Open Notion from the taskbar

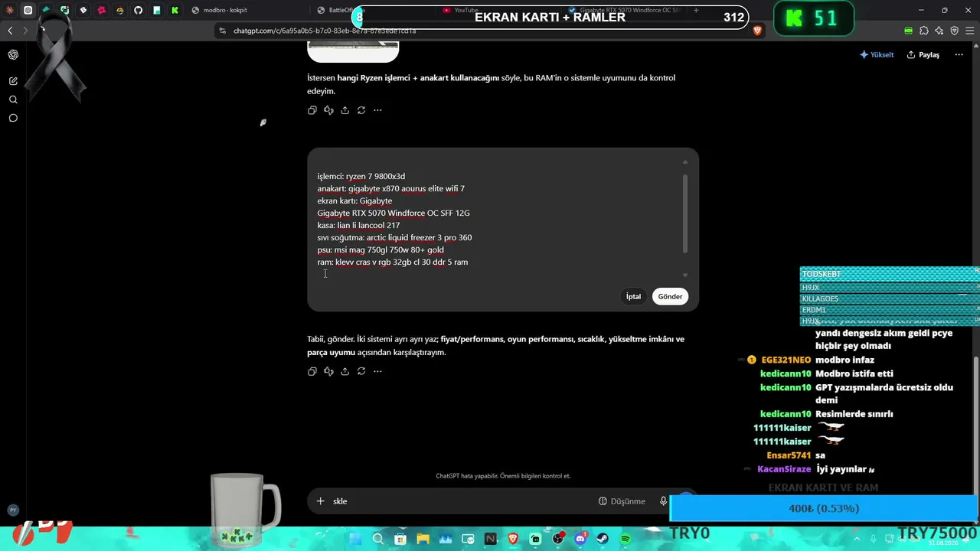click(491, 540)
